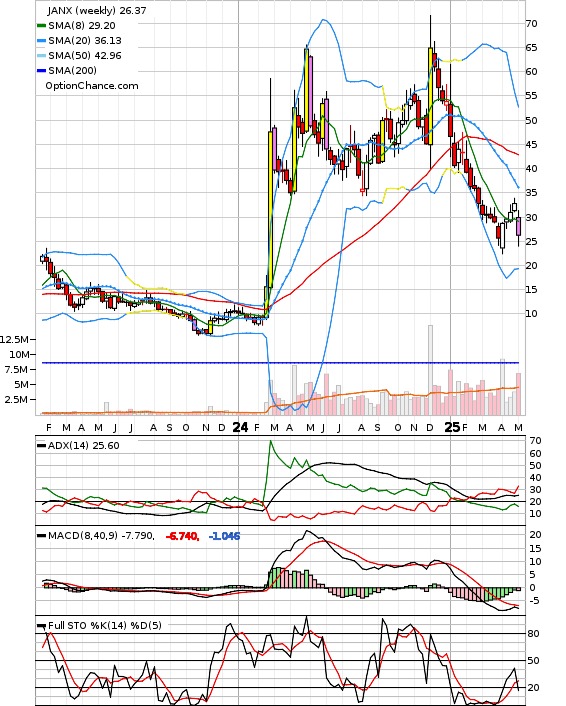This screenshot has width=566, height=706.
Task: Click the bold 25 year marker
Action: point(453,427)
